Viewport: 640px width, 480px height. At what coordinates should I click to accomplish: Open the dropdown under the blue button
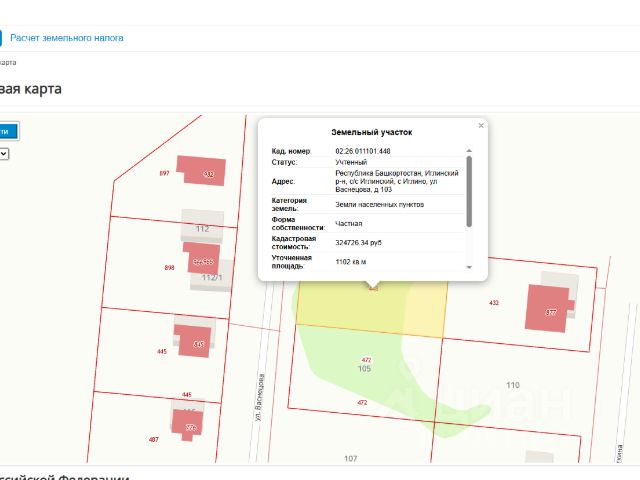click(x=4, y=154)
